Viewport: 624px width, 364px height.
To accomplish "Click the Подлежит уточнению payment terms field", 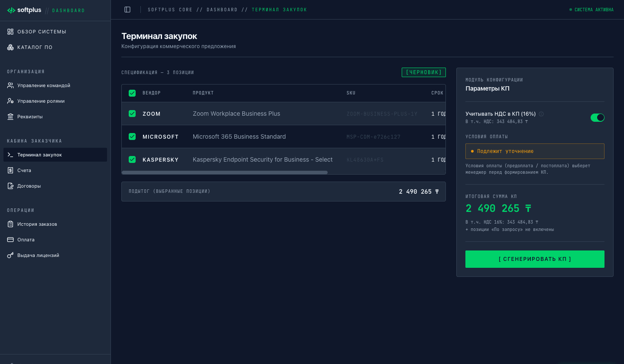I will [535, 151].
